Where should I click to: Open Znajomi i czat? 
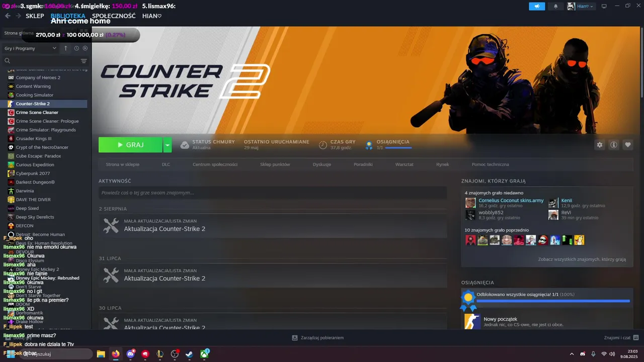click(x=621, y=338)
